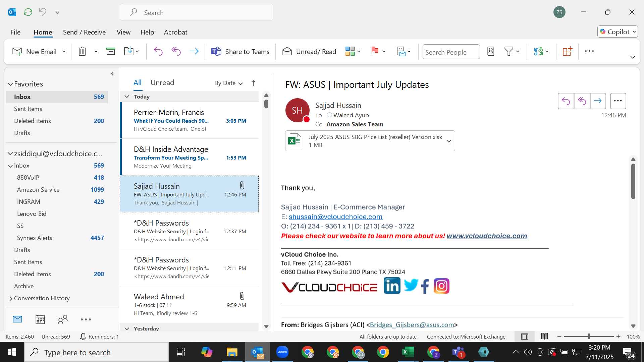Open Customize Quick Access Toolbar arrow
This screenshot has height=362, width=644.
(57, 12)
